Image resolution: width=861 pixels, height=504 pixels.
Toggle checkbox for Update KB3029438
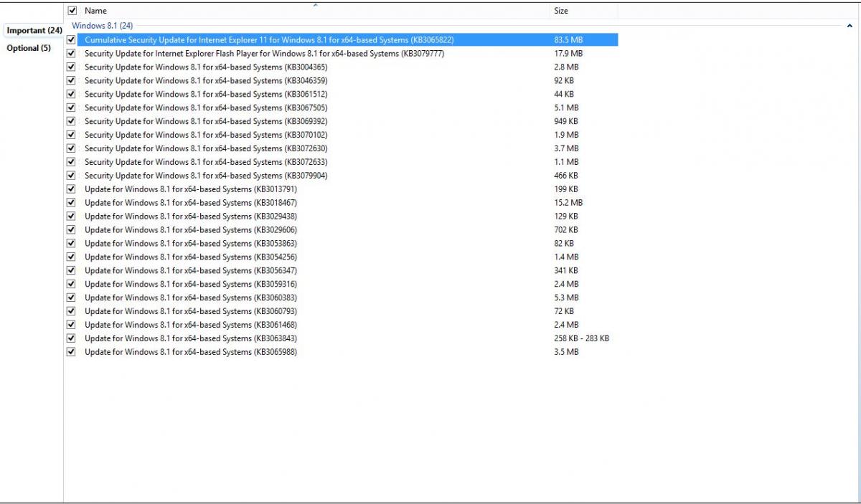click(71, 217)
